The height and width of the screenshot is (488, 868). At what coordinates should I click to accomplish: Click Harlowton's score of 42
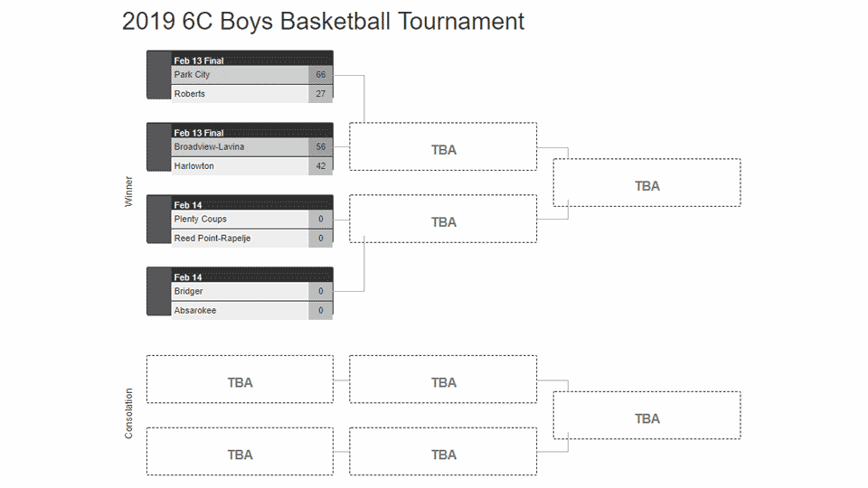coord(321,166)
